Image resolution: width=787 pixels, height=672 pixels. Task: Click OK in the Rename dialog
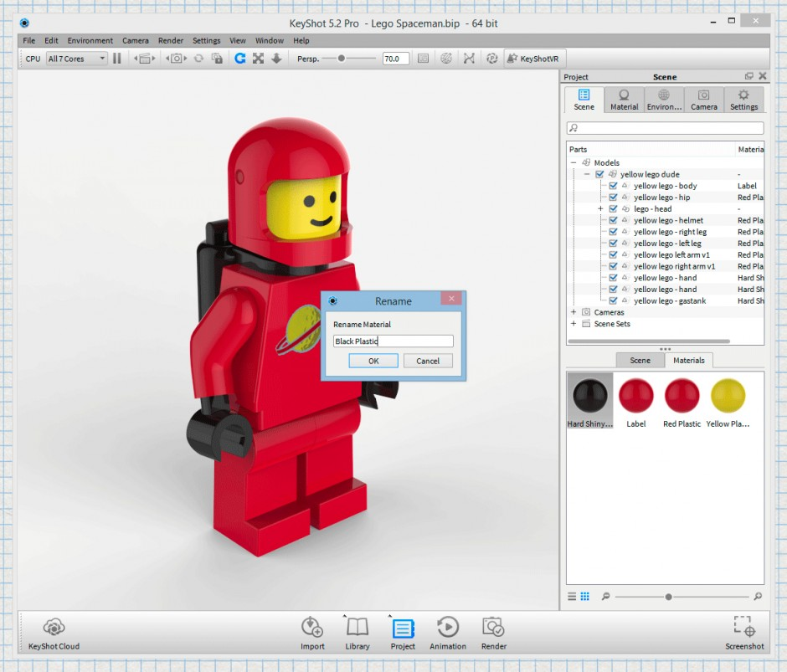pos(373,361)
